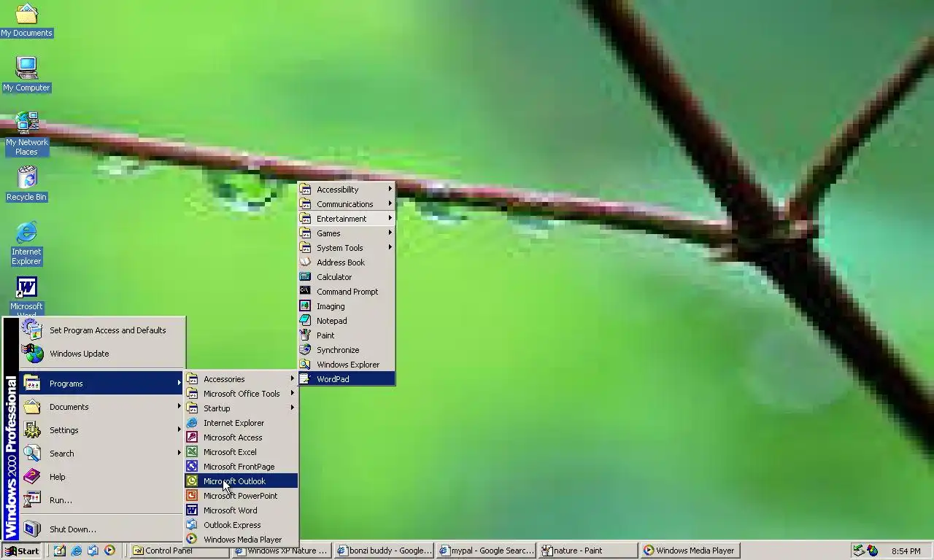Expand Documents in Start menu
Viewport: 934px width, 560px height.
pos(102,407)
